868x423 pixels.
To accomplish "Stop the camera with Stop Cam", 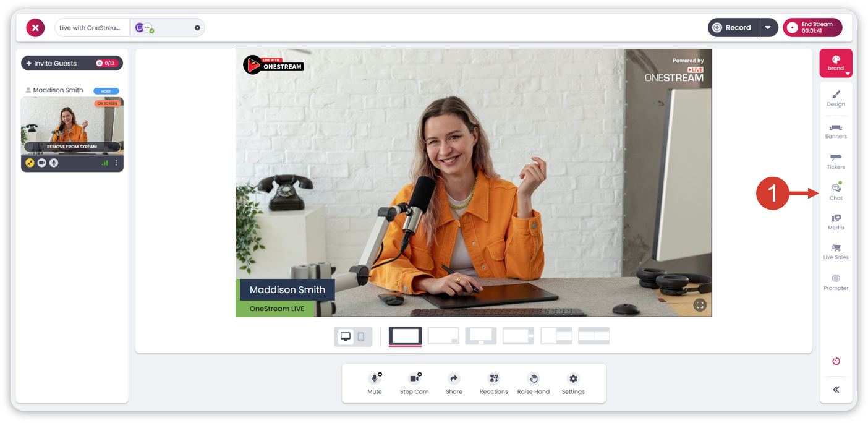I will (414, 383).
